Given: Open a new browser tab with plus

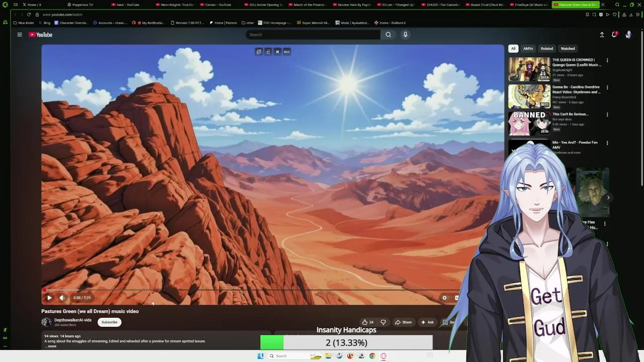Looking at the screenshot, I should (603, 5).
